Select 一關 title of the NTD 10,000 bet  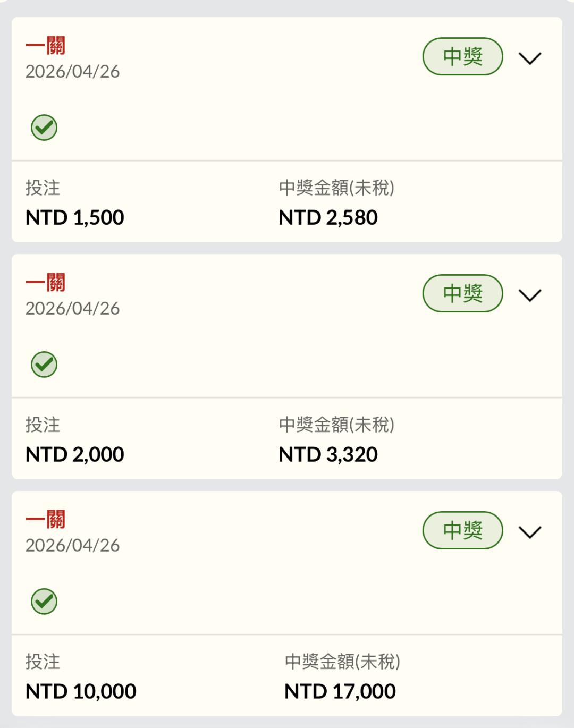coord(46,520)
